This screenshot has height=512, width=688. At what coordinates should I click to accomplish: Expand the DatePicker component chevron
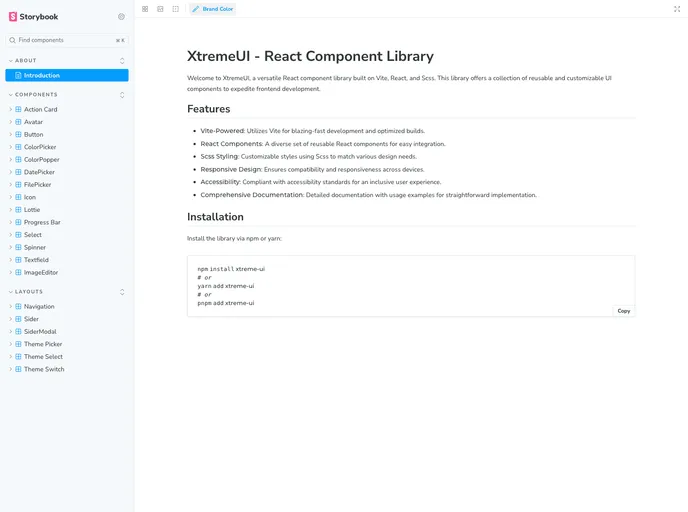pos(10,172)
